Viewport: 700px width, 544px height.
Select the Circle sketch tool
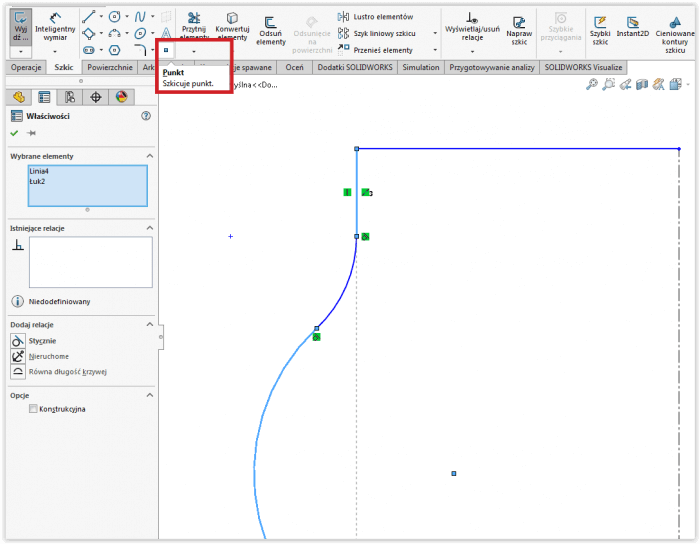[x=115, y=17]
